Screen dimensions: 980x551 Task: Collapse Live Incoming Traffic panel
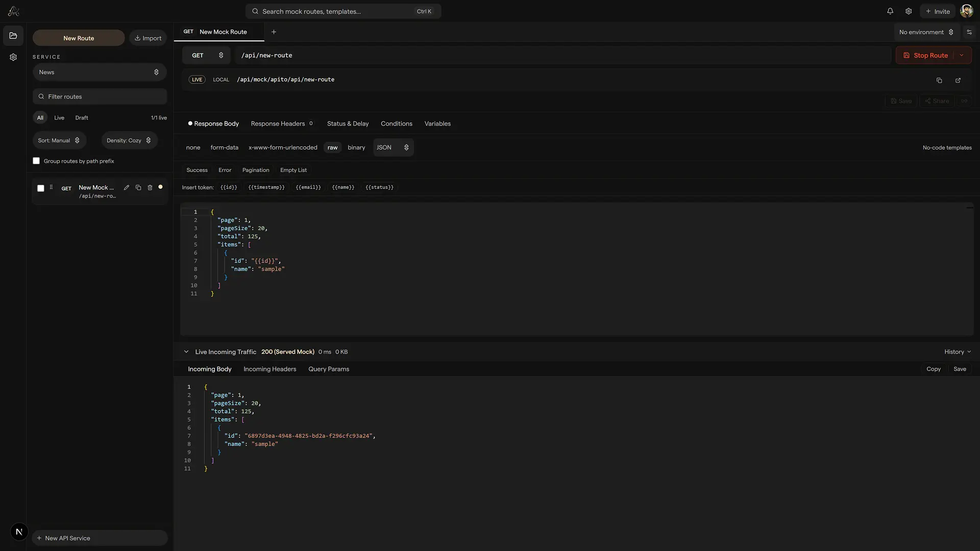click(186, 352)
